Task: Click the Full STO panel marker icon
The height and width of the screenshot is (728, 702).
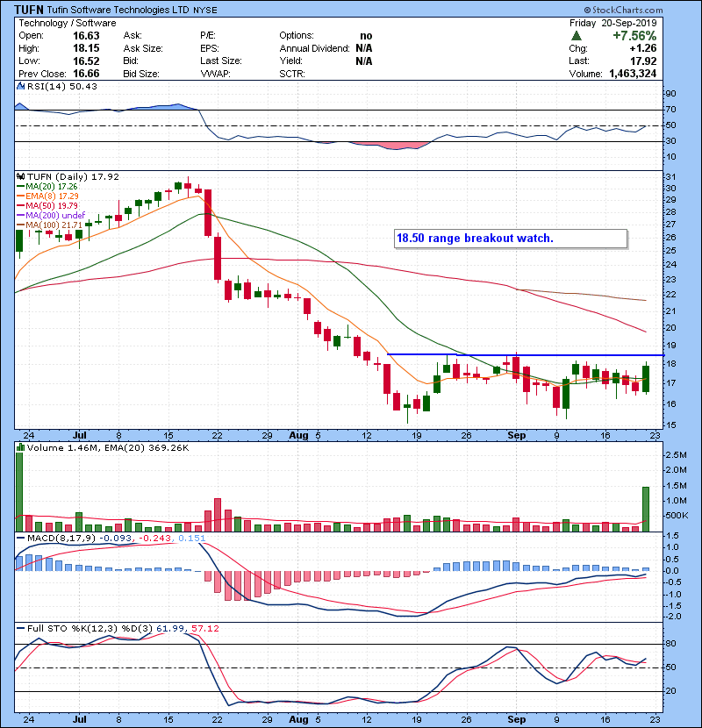Action: 18,628
